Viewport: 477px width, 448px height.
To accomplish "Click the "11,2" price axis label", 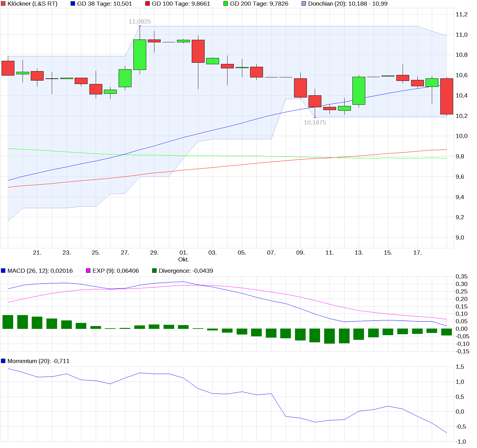I will (461, 14).
